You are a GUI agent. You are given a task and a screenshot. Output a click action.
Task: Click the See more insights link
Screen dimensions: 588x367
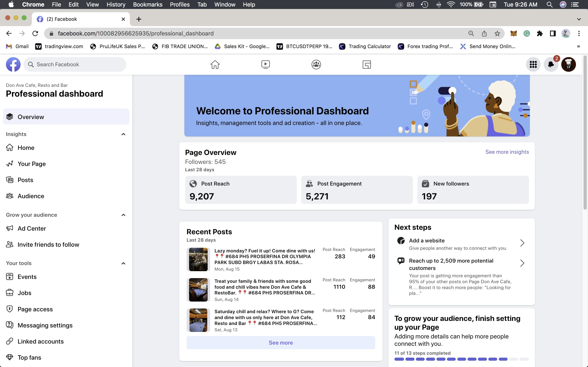tap(507, 152)
